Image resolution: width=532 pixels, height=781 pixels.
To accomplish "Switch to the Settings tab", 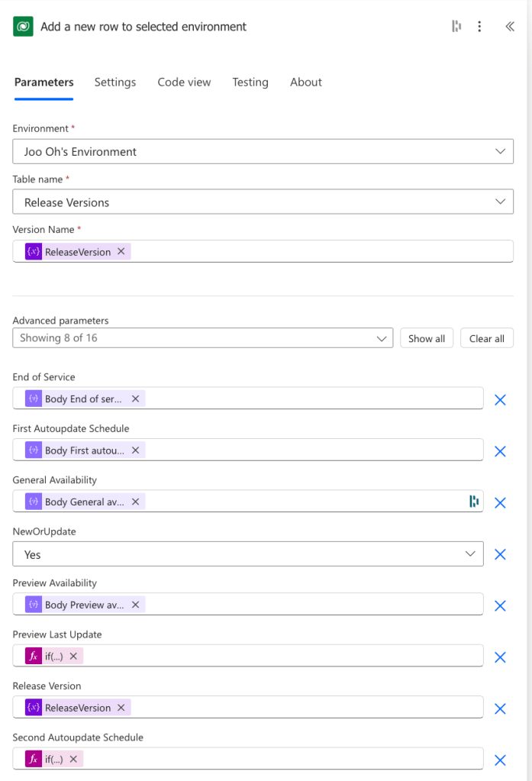I will coord(115,82).
